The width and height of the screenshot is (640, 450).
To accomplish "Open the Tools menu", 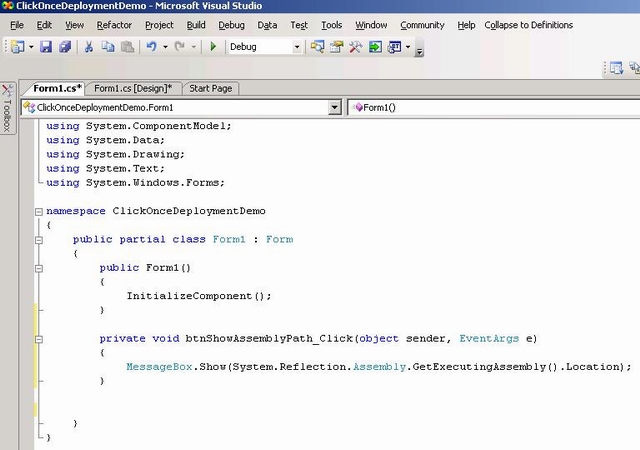I will [331, 25].
